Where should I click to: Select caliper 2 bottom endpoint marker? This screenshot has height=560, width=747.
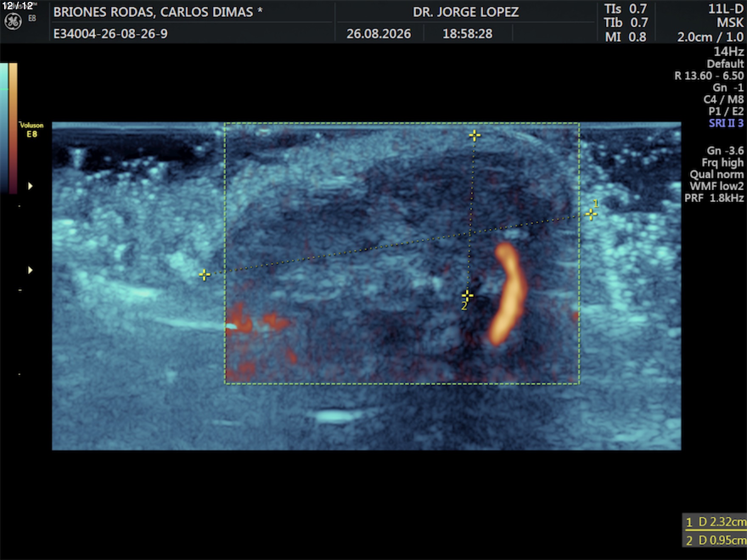(x=467, y=295)
